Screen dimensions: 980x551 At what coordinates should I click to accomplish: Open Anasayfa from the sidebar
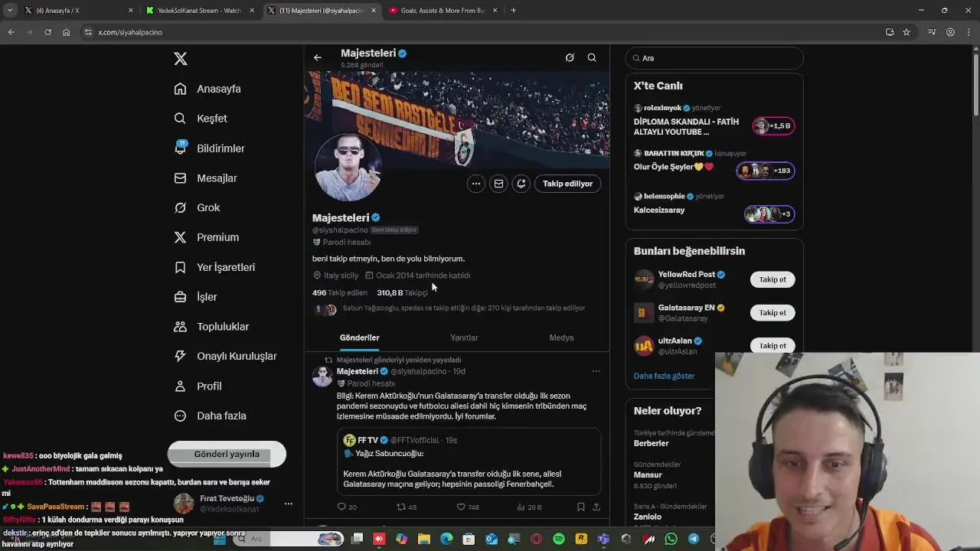(207, 89)
